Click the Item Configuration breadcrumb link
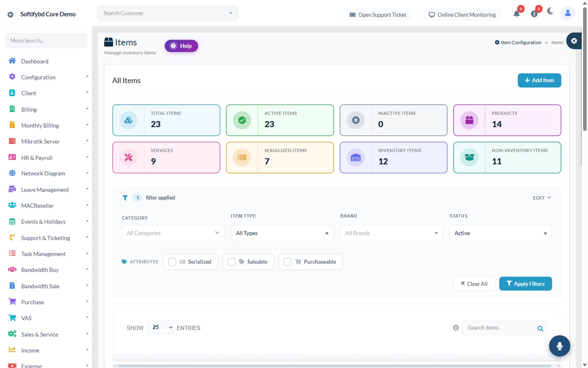588x368 pixels. tap(518, 43)
